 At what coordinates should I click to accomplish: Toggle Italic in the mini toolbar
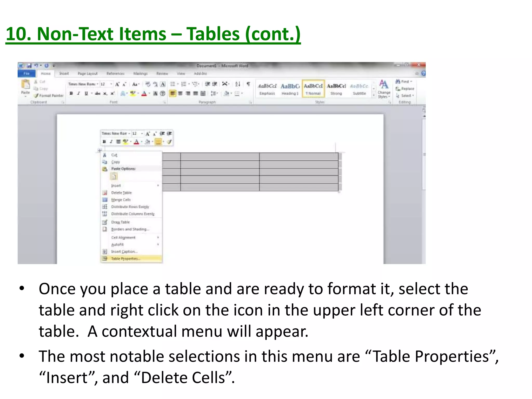coord(111,142)
